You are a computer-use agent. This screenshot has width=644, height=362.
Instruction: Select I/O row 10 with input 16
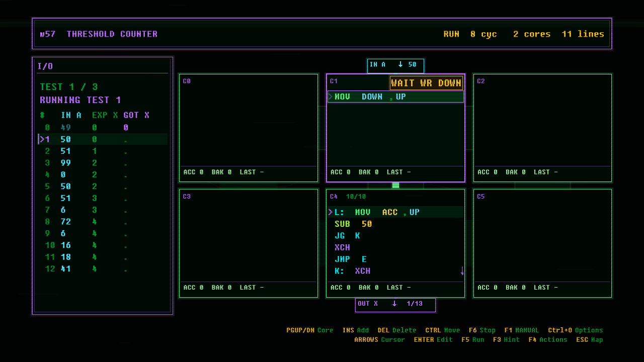tap(103, 245)
